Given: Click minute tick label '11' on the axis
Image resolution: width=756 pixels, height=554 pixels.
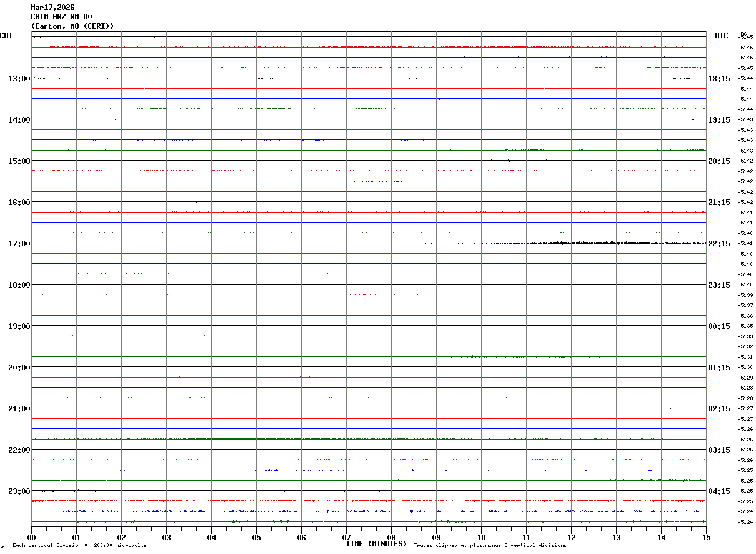Looking at the screenshot, I should coord(526,537).
